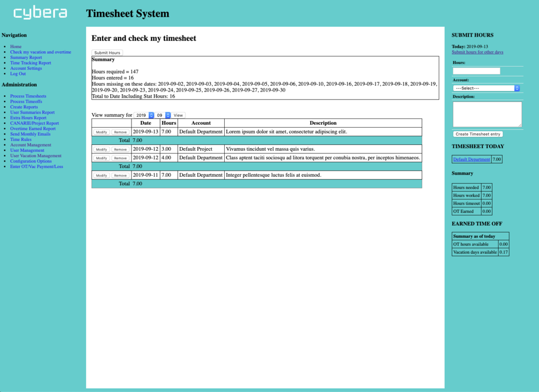The width and height of the screenshot is (539, 392).
Task: Modify the 2019-09-13 timesheet entry
Action: 101,132
